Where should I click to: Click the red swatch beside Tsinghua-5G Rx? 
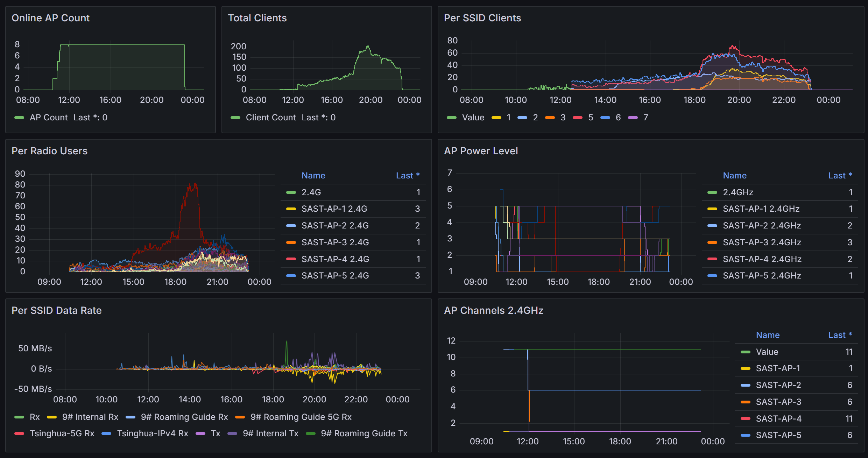(19, 434)
